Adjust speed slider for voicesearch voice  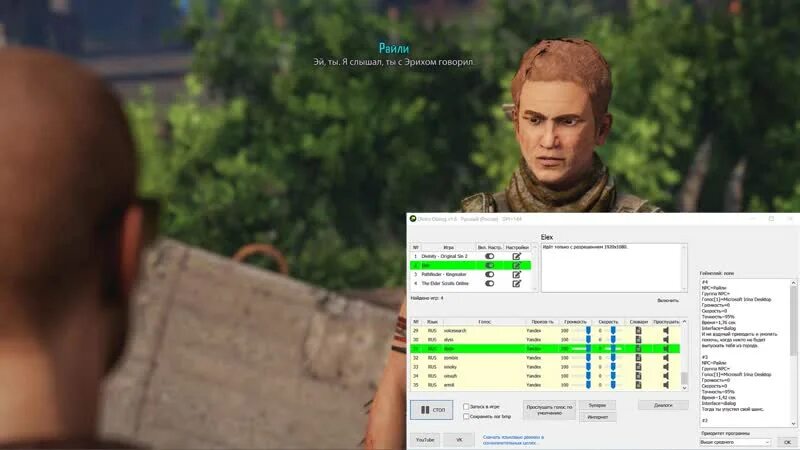613,331
